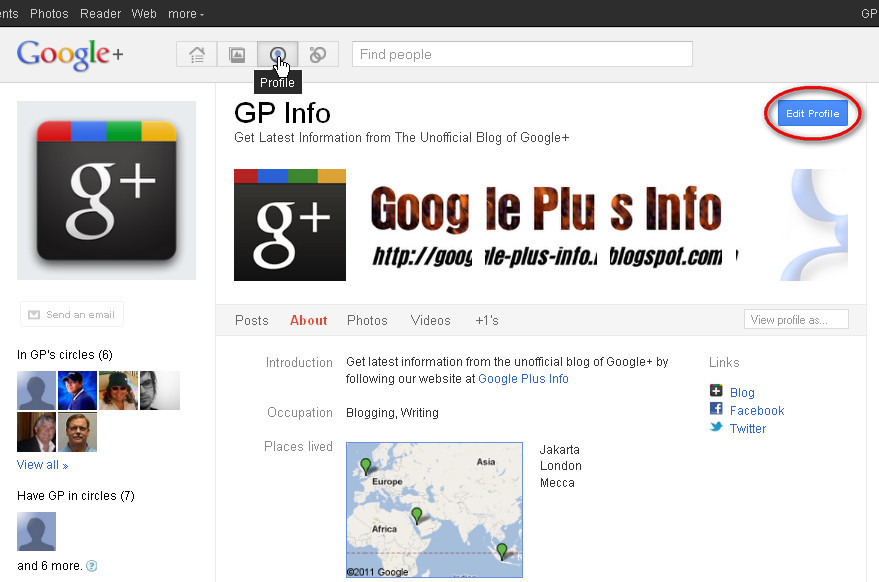Click the GP Info profile name
Viewport: 879px width, 582px height.
282,113
